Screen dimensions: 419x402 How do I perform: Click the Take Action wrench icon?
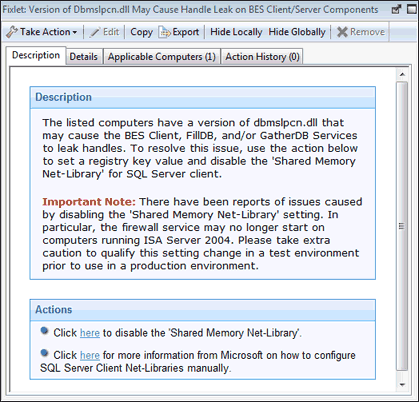pos(12,32)
